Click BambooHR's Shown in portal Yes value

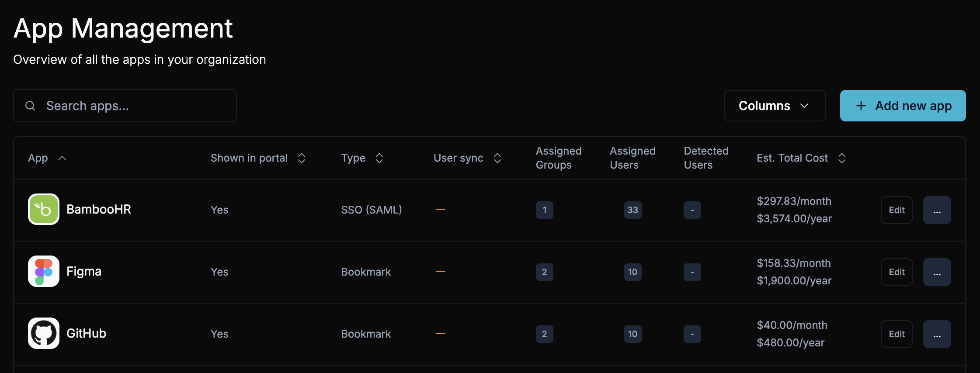[219, 210]
